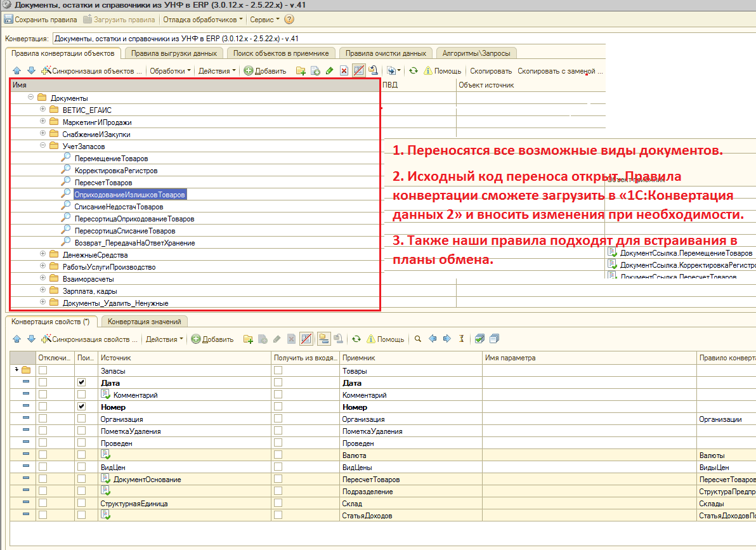756x550 pixels.
Task: Toggle 'Получить из входящих' checkbox in СтруктурнаяЕдиница row
Action: (278, 502)
